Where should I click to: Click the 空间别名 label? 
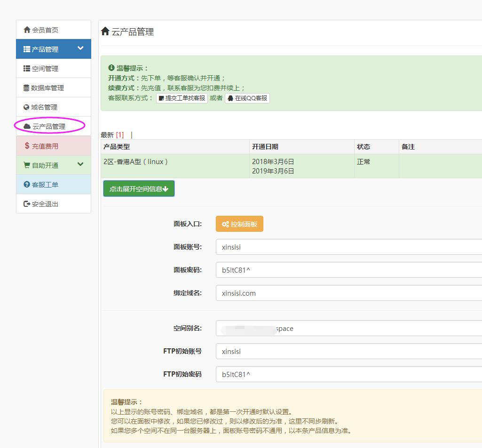point(188,328)
